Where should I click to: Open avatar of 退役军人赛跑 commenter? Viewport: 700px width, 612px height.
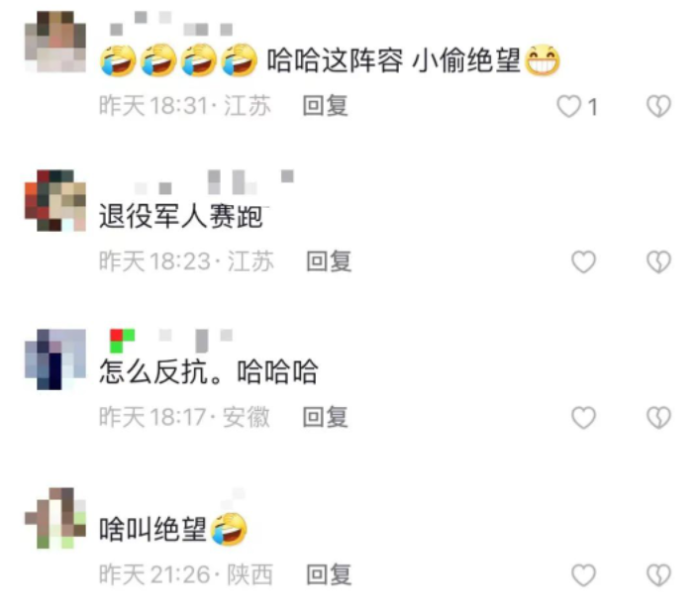click(55, 200)
